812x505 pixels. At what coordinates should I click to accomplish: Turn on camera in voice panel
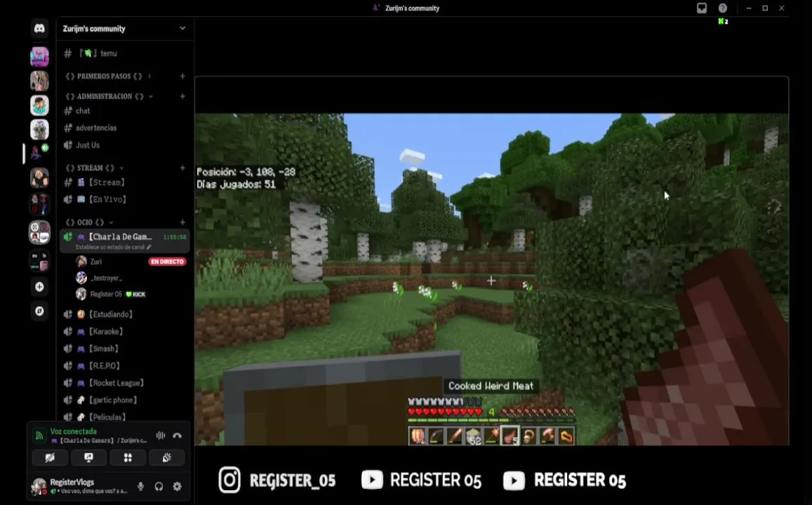[x=50, y=457]
